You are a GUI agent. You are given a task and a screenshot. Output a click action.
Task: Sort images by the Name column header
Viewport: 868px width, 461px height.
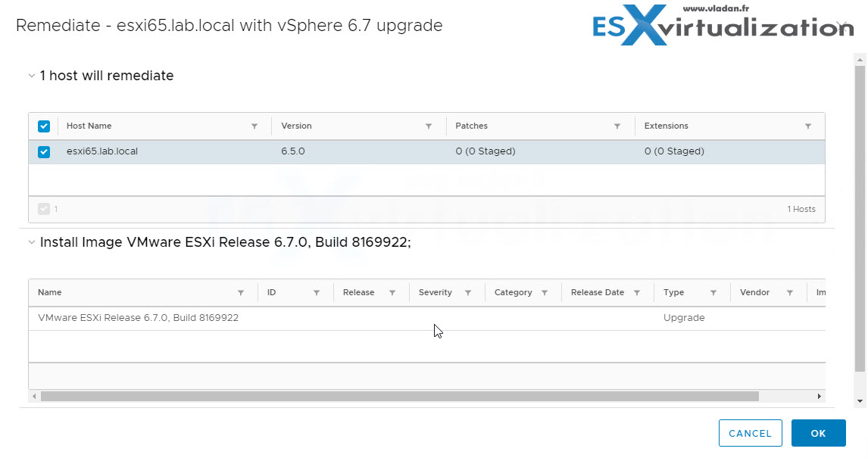[50, 292]
